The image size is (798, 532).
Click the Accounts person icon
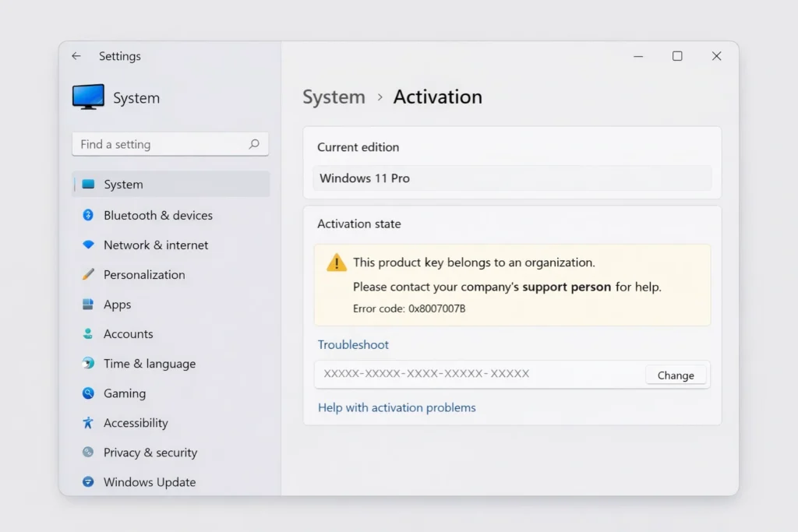(x=88, y=333)
